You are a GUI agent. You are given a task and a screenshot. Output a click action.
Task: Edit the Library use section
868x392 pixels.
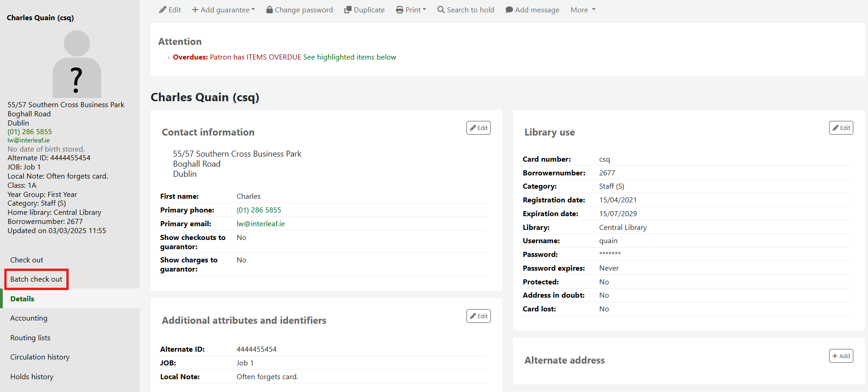tap(841, 128)
